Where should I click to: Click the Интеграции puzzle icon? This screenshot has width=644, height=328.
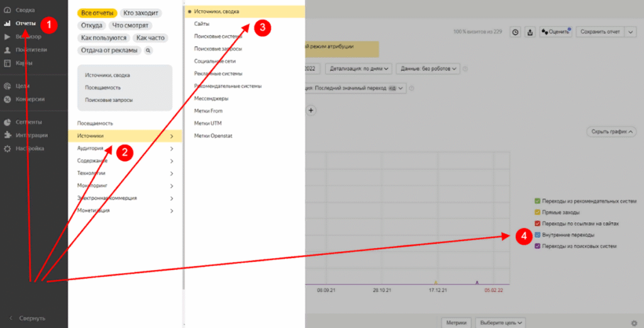[8, 135]
